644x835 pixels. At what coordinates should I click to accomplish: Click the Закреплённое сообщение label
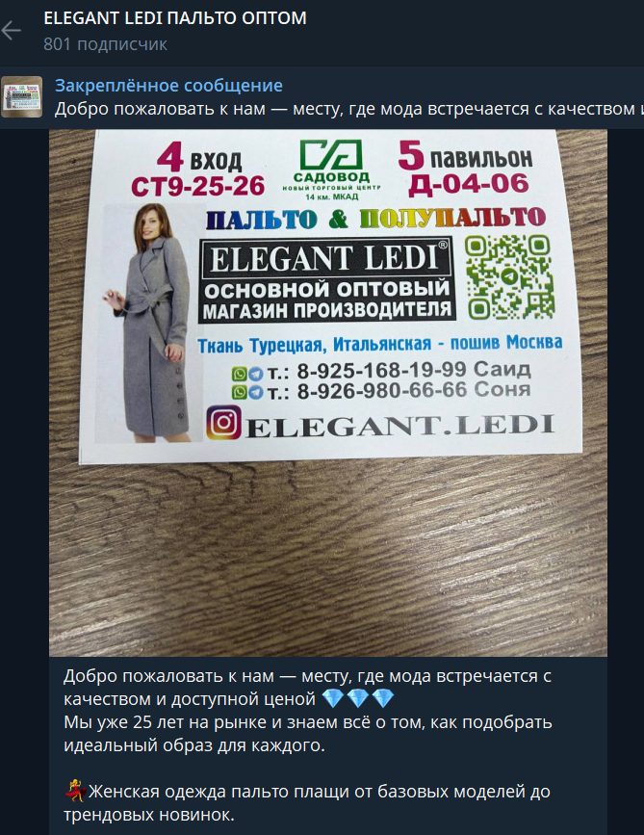pos(168,85)
